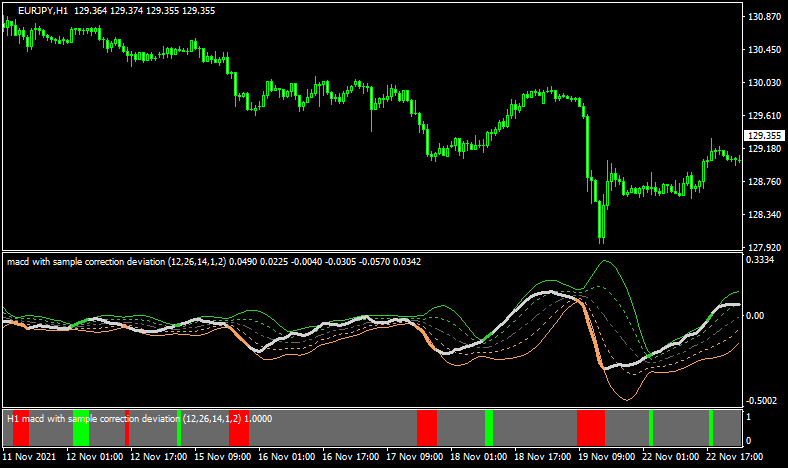Viewport: 788px width, 468px height.
Task: Click the red signal block above 17 Nov 09:00
Action: click(x=427, y=427)
